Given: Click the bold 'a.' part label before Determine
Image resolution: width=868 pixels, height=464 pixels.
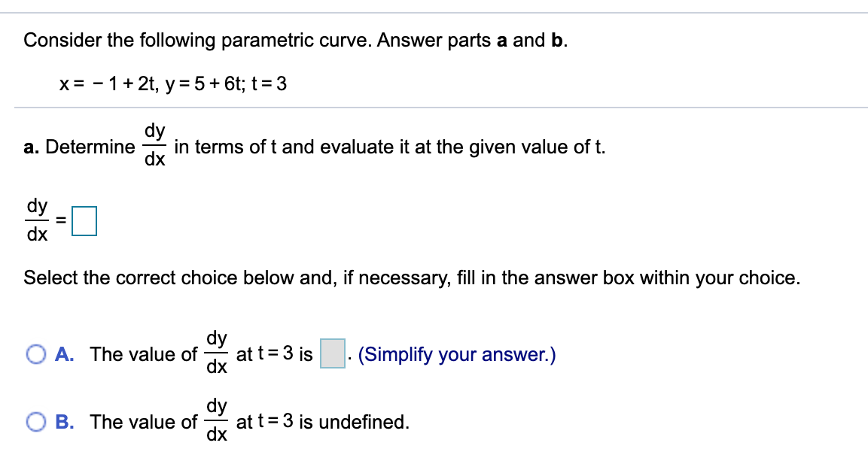Looking at the screenshot, I should click(x=32, y=147).
